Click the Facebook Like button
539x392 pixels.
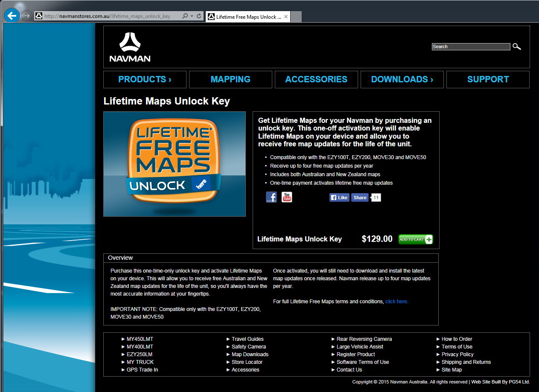tap(339, 197)
